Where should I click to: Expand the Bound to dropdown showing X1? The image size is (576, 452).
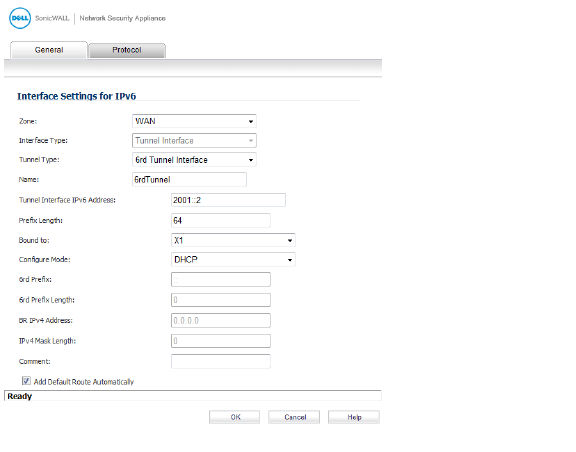coord(233,240)
